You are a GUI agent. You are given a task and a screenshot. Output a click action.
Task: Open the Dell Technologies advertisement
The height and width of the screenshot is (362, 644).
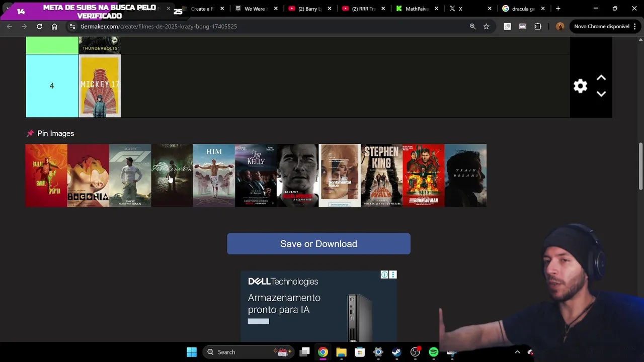318,307
